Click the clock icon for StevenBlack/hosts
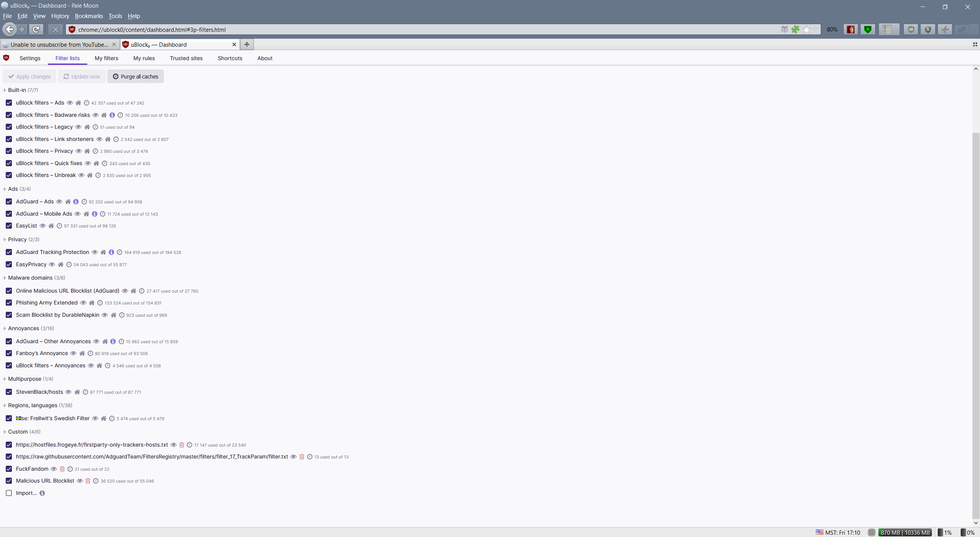The image size is (980, 537). point(85,392)
